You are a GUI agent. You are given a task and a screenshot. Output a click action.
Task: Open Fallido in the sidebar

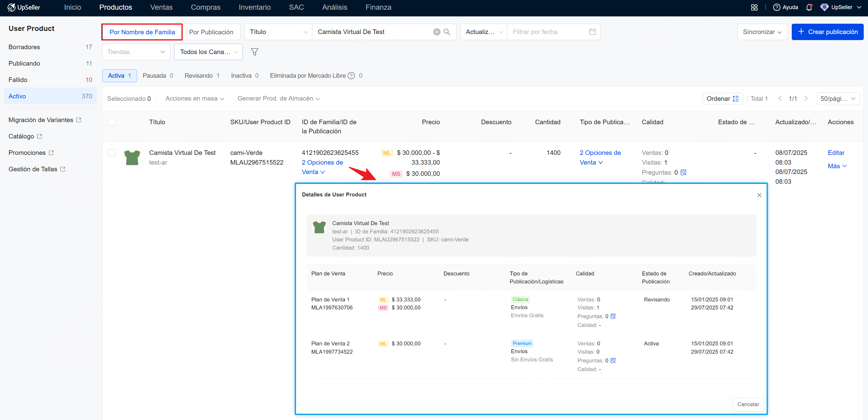(x=50, y=80)
